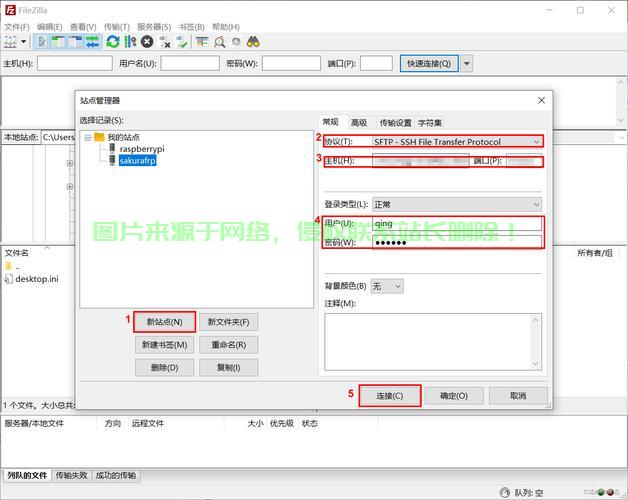Click the site 密码(W) password field
628x500 pixels.
457,242
